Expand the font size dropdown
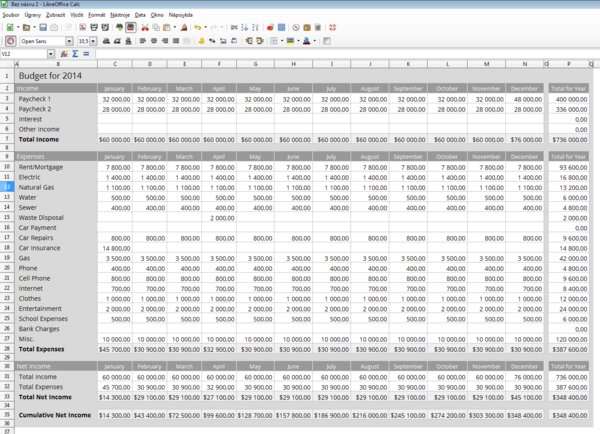The width and height of the screenshot is (600, 434). pyautogui.click(x=93, y=41)
